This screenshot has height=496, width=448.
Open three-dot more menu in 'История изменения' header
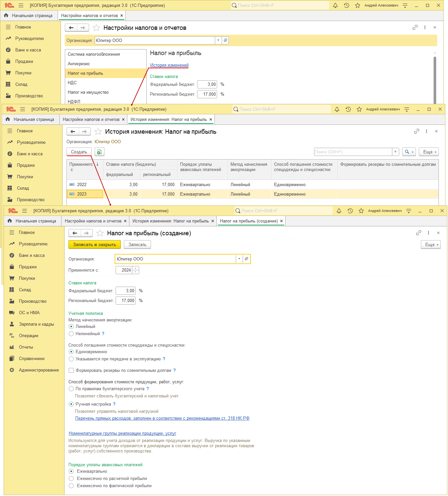[426, 131]
